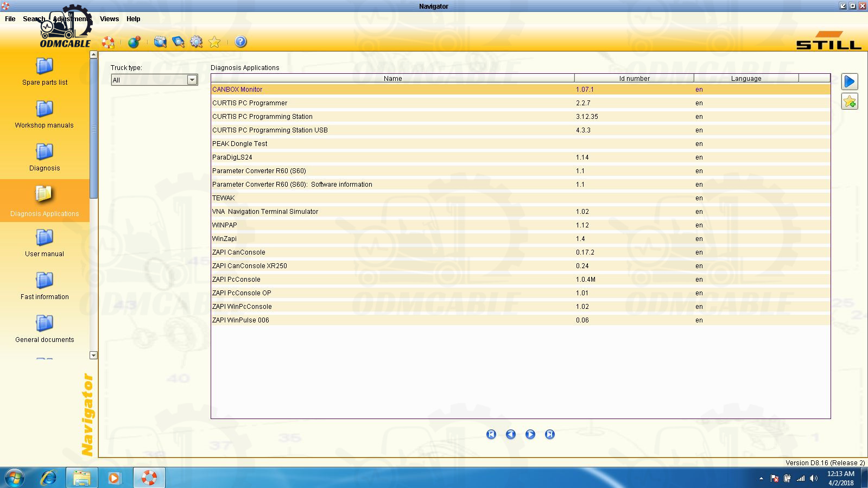Click sidebar scroll up arrow
Image resolution: width=868 pixels, height=488 pixels.
coord(93,54)
